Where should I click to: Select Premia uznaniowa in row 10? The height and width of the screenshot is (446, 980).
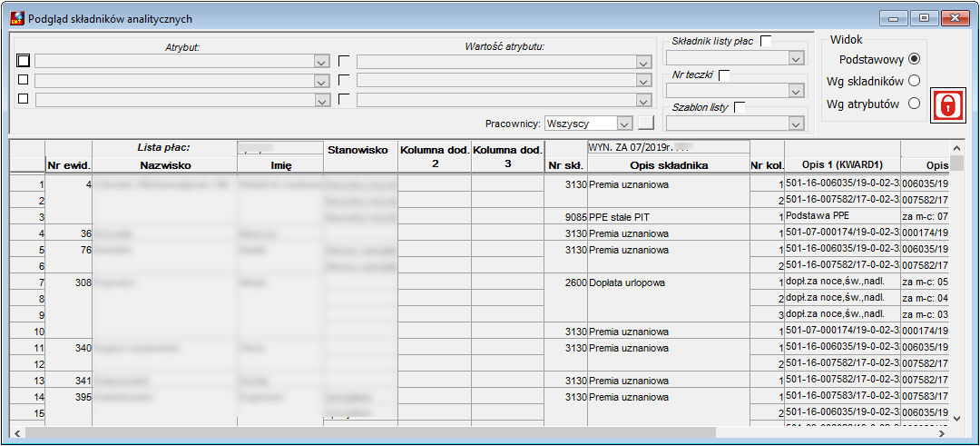(668, 331)
